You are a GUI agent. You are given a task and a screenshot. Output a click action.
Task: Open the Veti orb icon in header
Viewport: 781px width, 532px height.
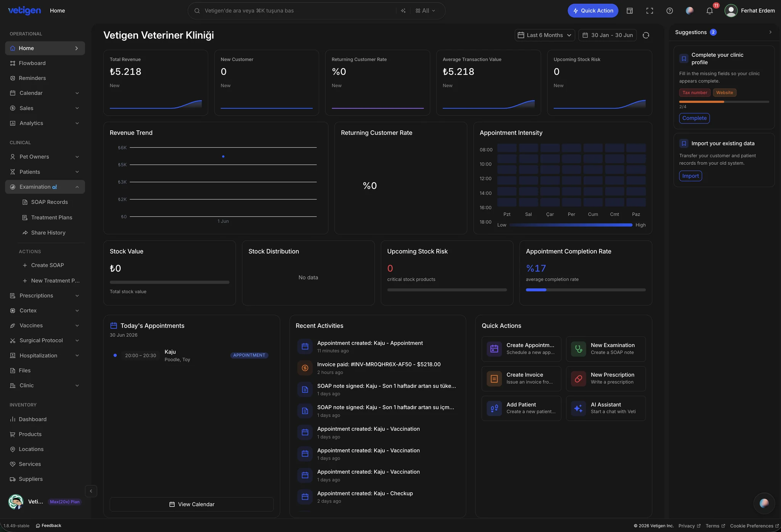click(689, 11)
